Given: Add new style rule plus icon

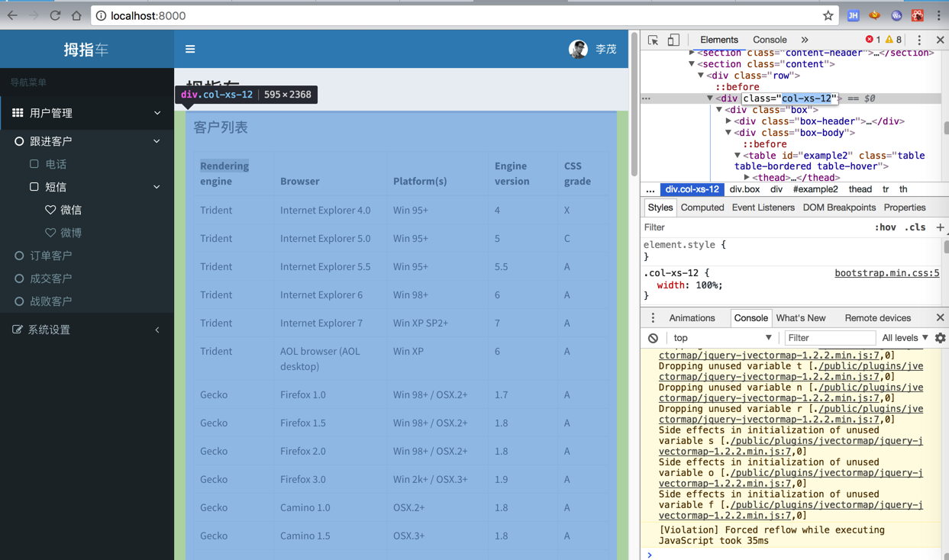Looking at the screenshot, I should point(940,227).
